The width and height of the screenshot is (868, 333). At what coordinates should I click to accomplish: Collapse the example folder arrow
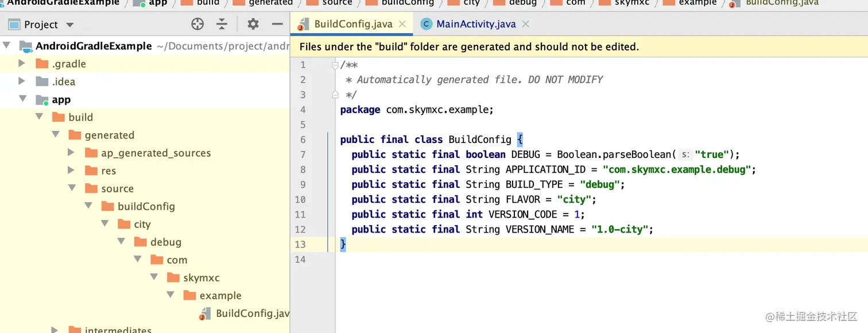170,295
